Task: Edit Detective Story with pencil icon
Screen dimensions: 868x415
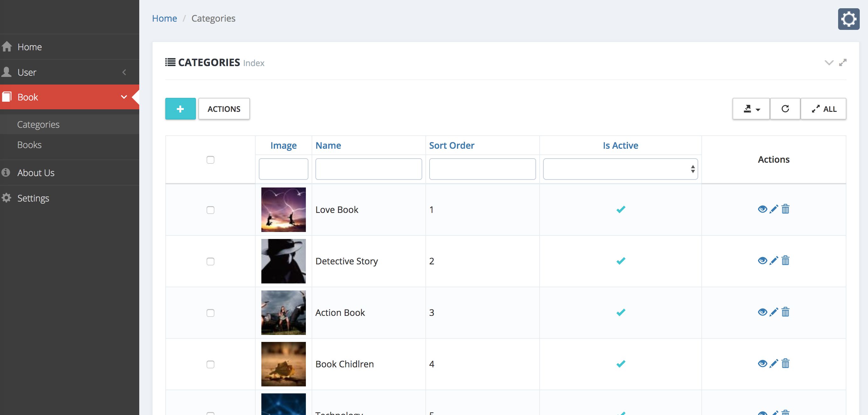Action: coord(774,261)
